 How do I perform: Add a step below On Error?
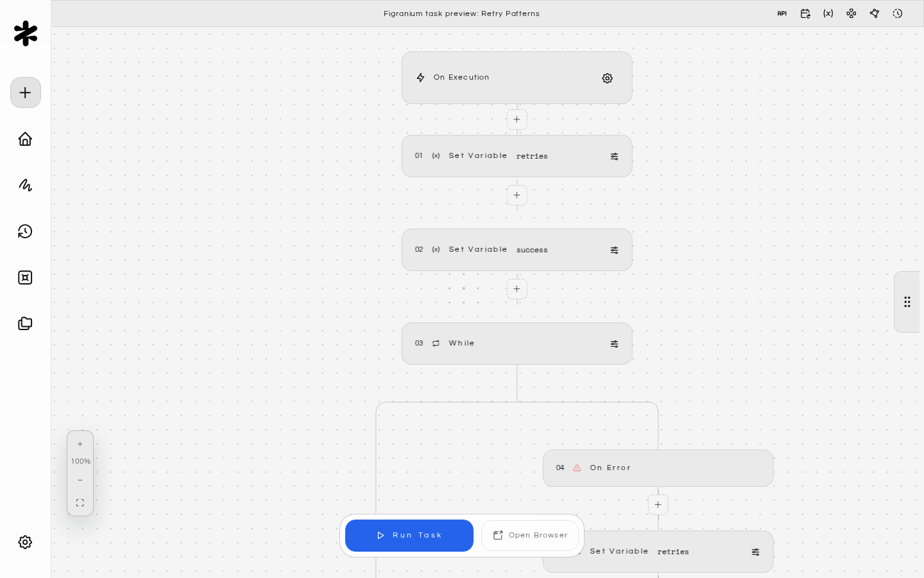tap(658, 505)
